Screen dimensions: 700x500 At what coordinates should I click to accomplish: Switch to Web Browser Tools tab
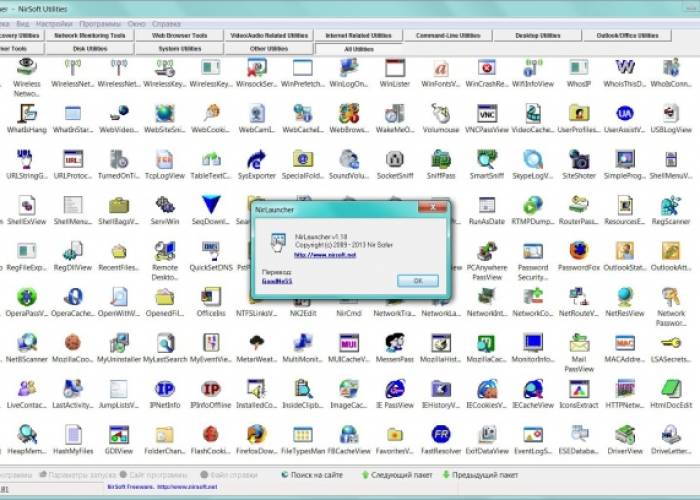[x=179, y=35]
